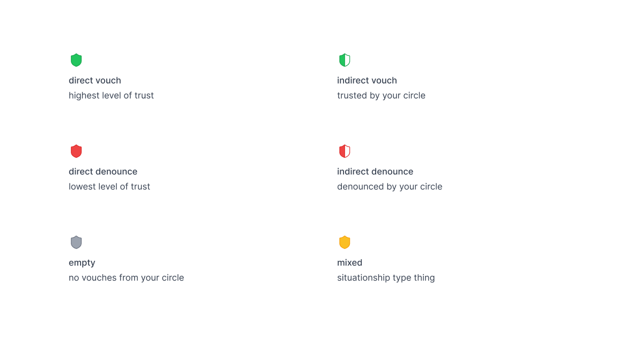Click the gray empty shield icon
Image resolution: width=644 pixels, height=338 pixels.
(x=76, y=243)
